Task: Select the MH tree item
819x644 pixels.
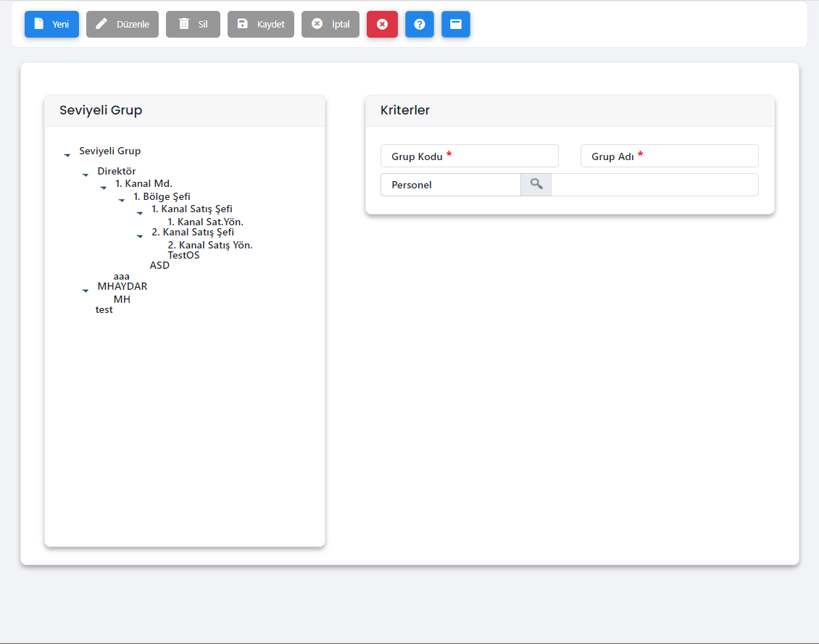Action: (x=122, y=299)
